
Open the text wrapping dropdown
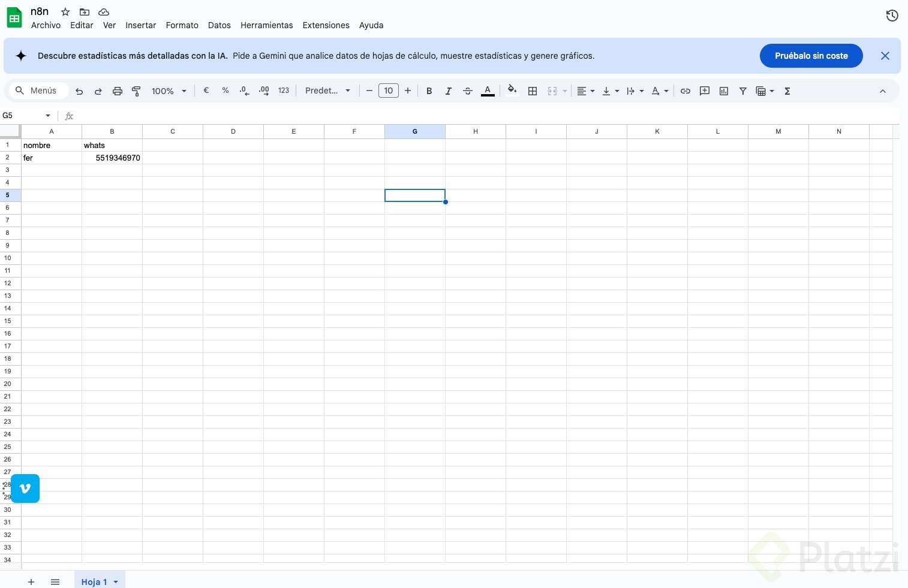pyautogui.click(x=635, y=91)
